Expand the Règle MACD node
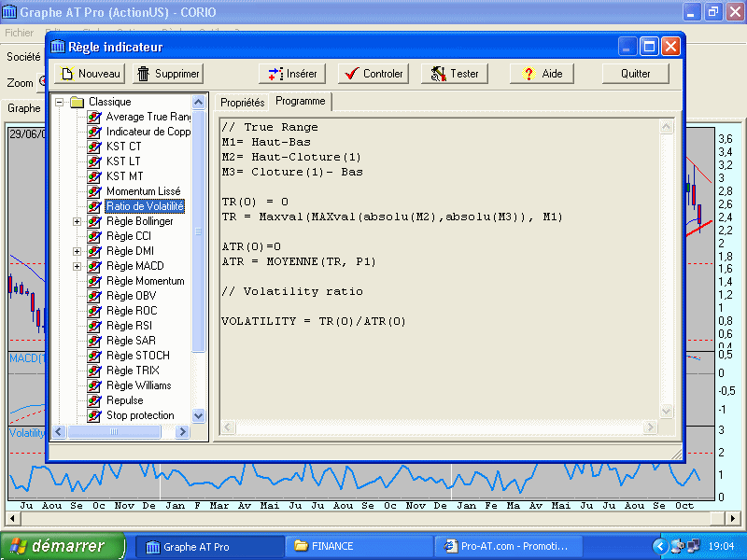The height and width of the screenshot is (560, 747). 77,266
